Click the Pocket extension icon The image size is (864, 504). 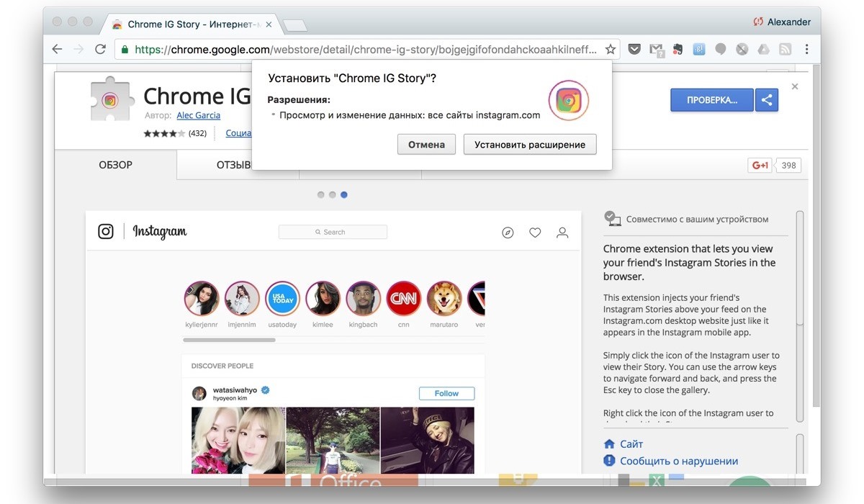pyautogui.click(x=634, y=50)
